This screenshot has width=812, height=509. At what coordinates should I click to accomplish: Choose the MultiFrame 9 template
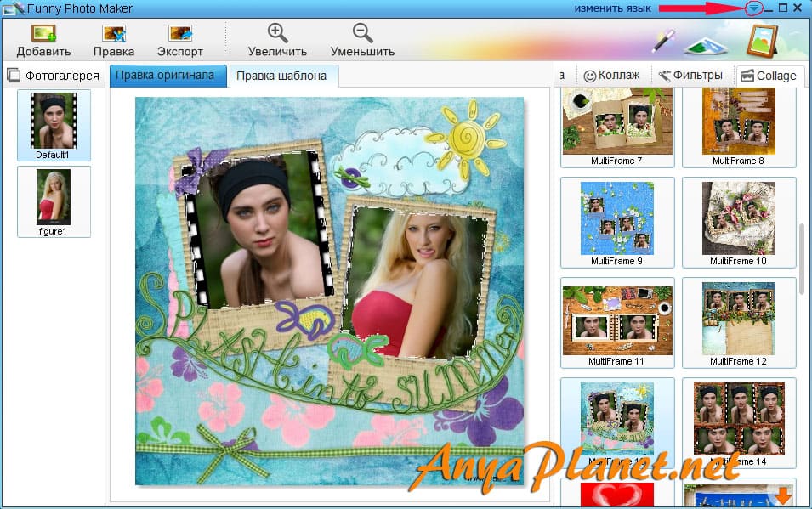tap(617, 222)
